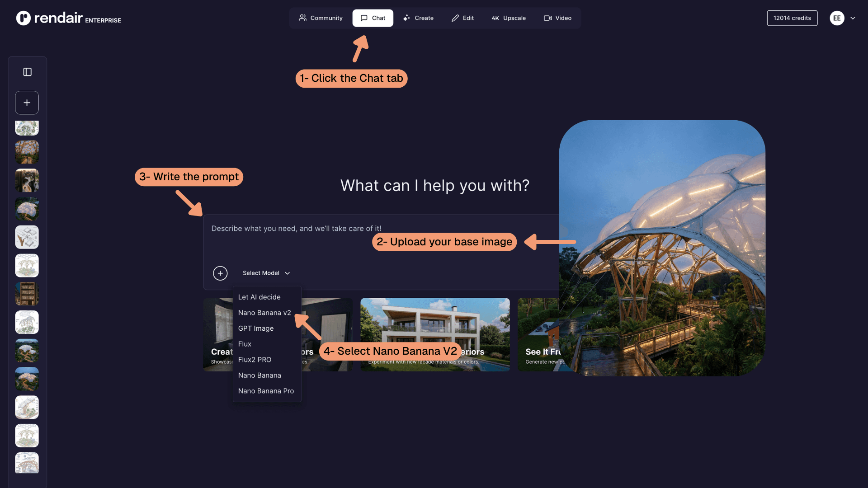Click the new chat plus button
868x488 pixels.
tap(27, 103)
